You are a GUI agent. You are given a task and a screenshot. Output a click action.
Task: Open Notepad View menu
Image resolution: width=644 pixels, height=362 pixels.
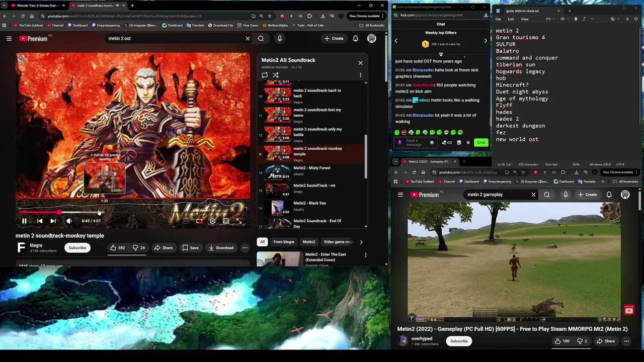tap(524, 19)
